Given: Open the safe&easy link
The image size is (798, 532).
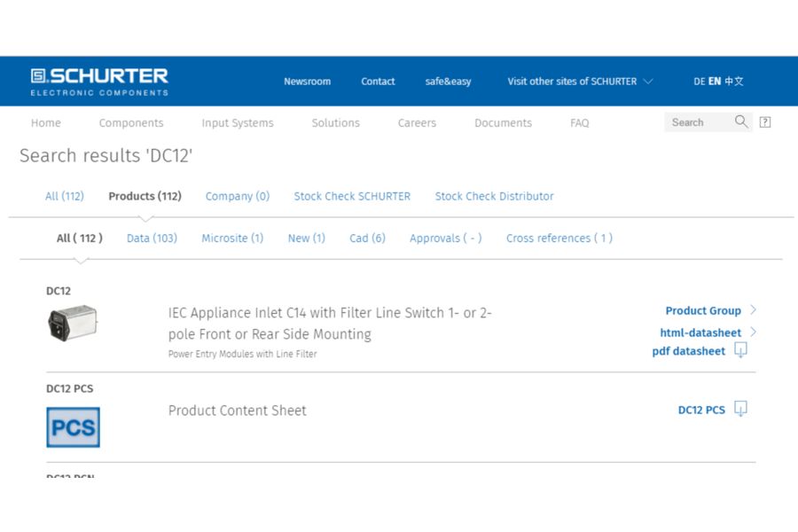Looking at the screenshot, I should click(448, 82).
